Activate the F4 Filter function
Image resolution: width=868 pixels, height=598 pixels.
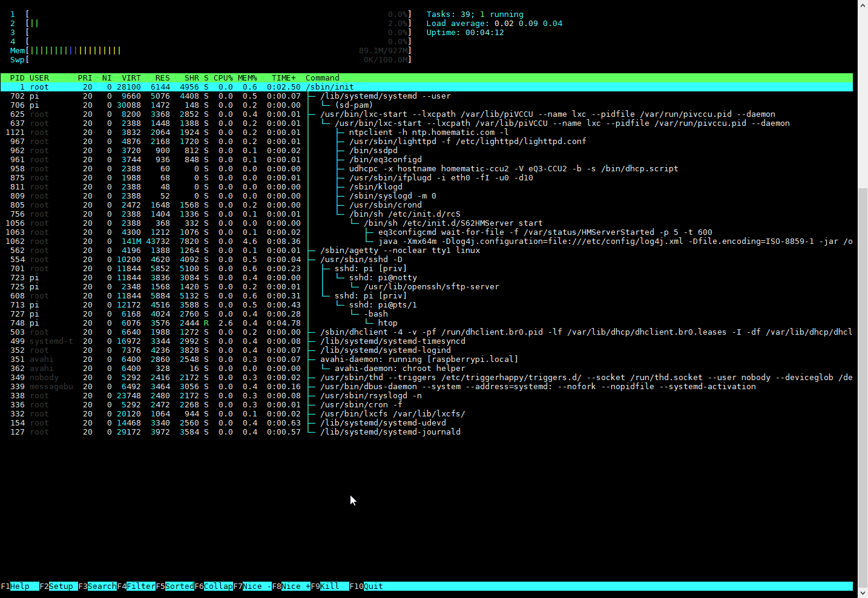click(x=136, y=586)
